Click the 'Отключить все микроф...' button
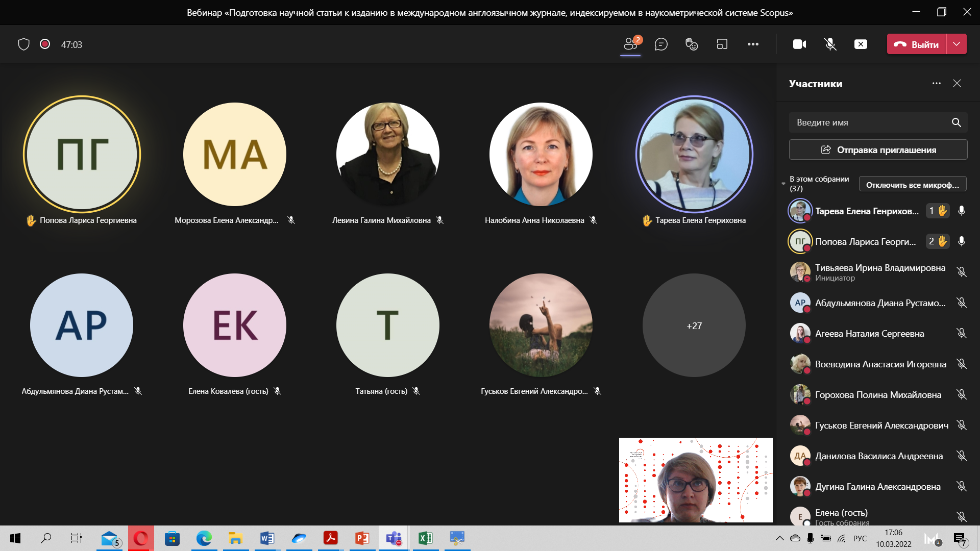980x551 pixels. 913,185
